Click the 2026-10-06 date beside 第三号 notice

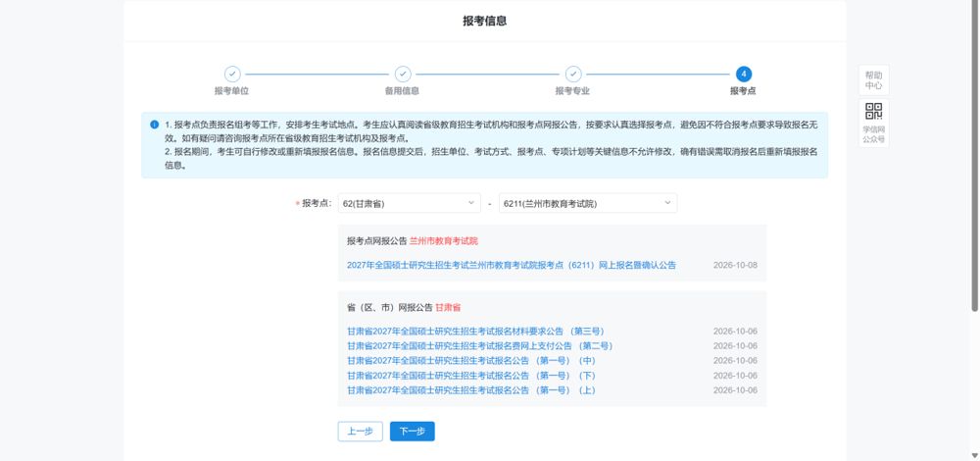pos(735,332)
